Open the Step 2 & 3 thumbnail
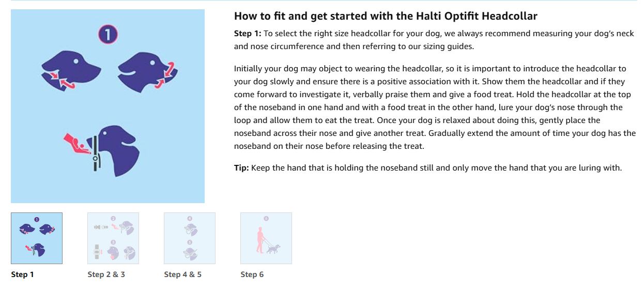 (x=113, y=238)
